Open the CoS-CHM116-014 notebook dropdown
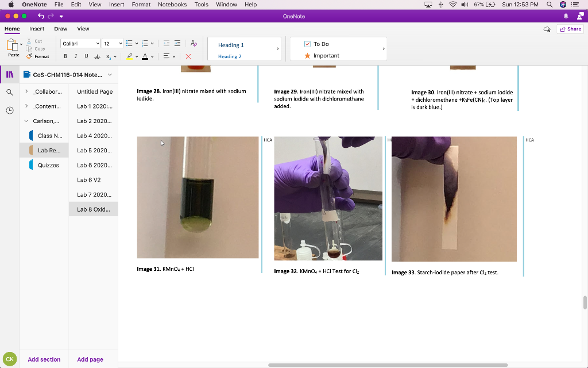The image size is (588, 368). [x=110, y=75]
